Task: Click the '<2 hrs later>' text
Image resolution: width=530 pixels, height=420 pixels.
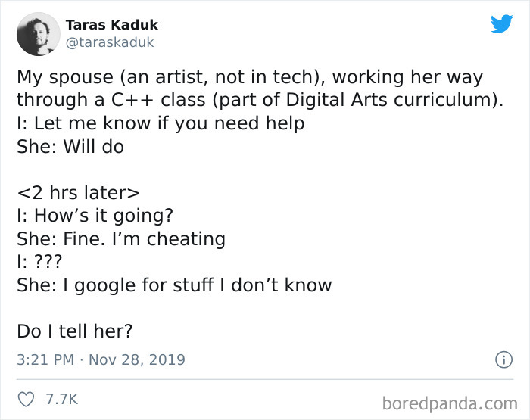Action: point(78,193)
